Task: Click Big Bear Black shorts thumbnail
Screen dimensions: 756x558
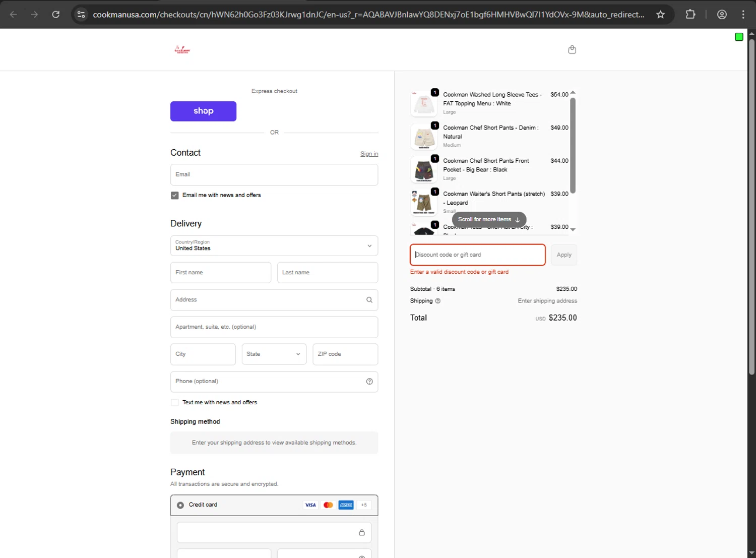Action: click(x=424, y=170)
